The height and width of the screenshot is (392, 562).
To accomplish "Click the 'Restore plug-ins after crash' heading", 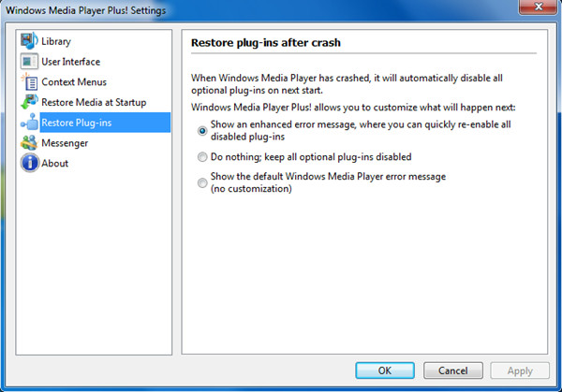I will pos(266,43).
